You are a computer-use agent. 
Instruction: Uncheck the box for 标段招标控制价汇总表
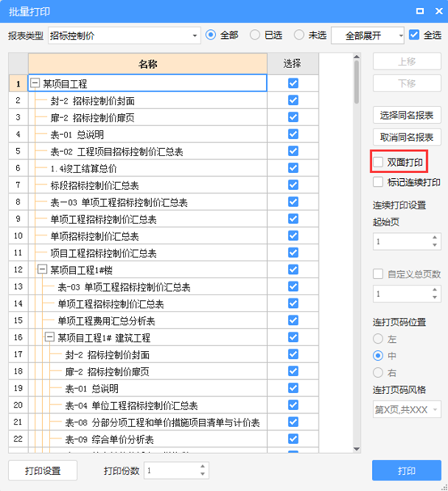coord(293,184)
